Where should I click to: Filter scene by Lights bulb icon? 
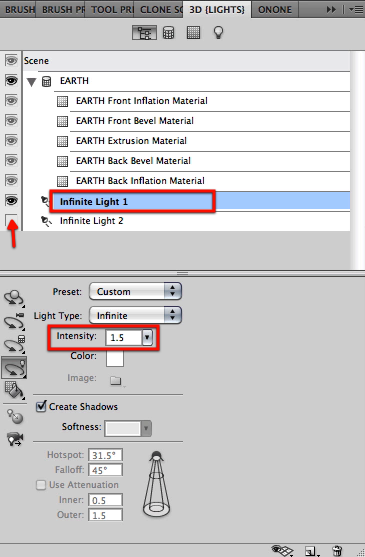[218, 32]
